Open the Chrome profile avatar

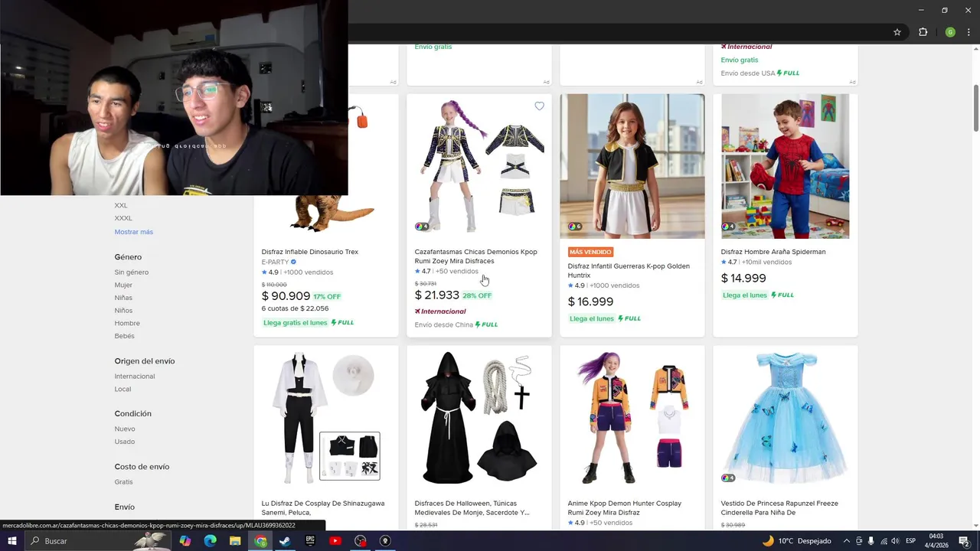pos(950,32)
